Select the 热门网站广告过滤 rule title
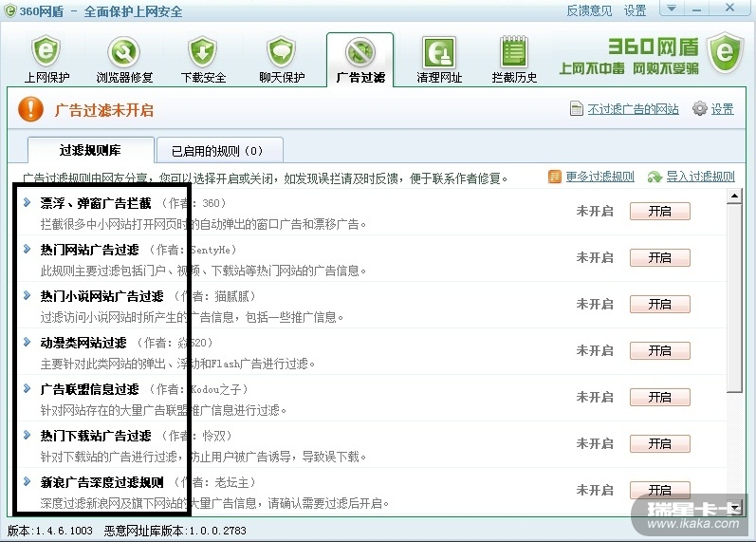Screen dimensions: 756x542 [90, 250]
